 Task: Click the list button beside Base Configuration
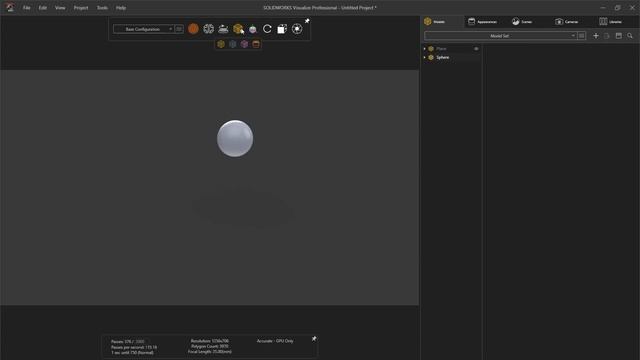click(x=179, y=29)
